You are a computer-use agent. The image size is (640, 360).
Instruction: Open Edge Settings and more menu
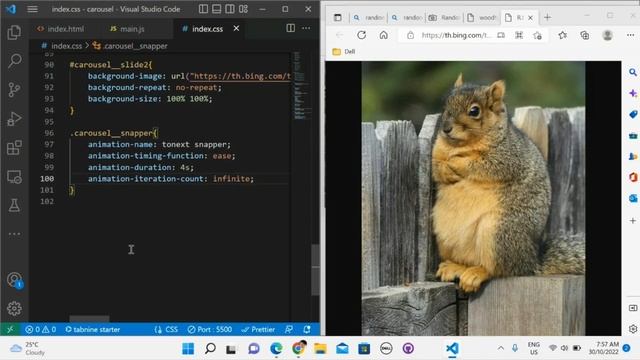click(630, 35)
